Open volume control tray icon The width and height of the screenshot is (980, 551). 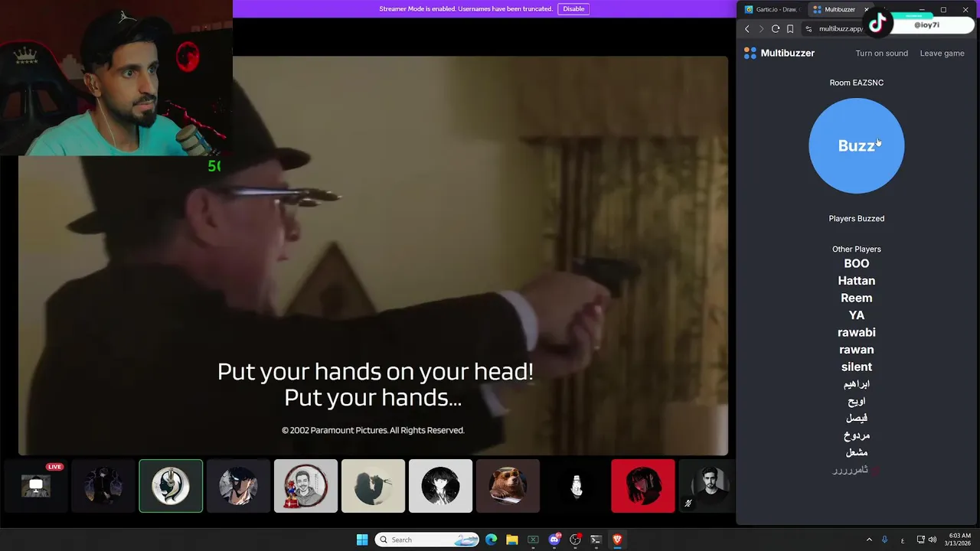coord(933,540)
